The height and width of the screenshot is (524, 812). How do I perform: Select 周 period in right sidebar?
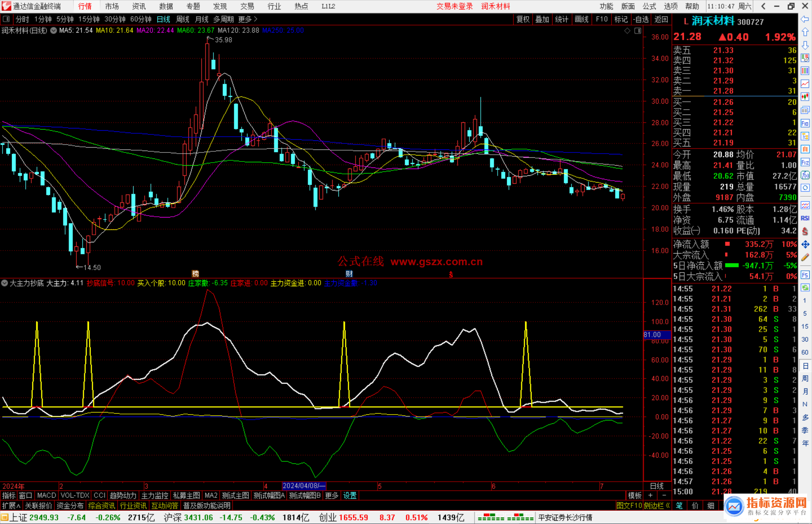coord(805,378)
